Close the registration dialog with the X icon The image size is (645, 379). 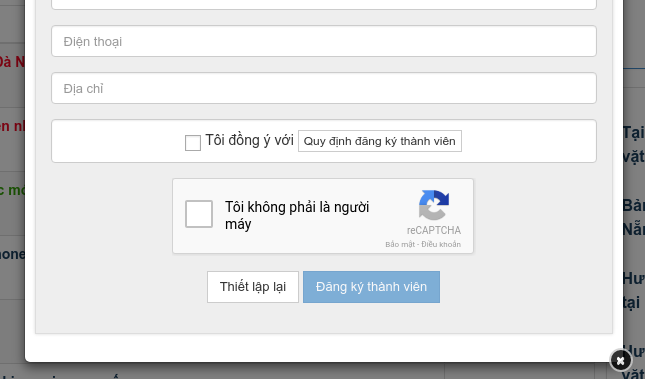click(x=620, y=360)
